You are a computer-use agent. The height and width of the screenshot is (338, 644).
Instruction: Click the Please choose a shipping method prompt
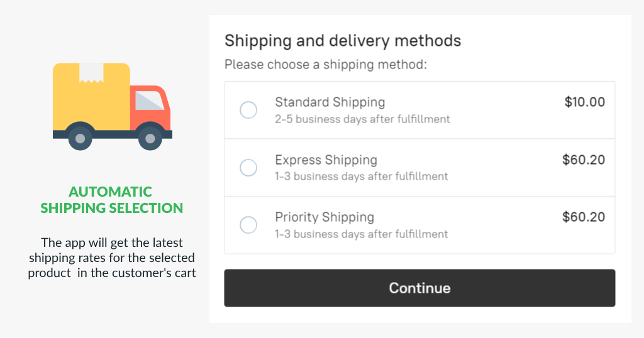click(x=325, y=64)
